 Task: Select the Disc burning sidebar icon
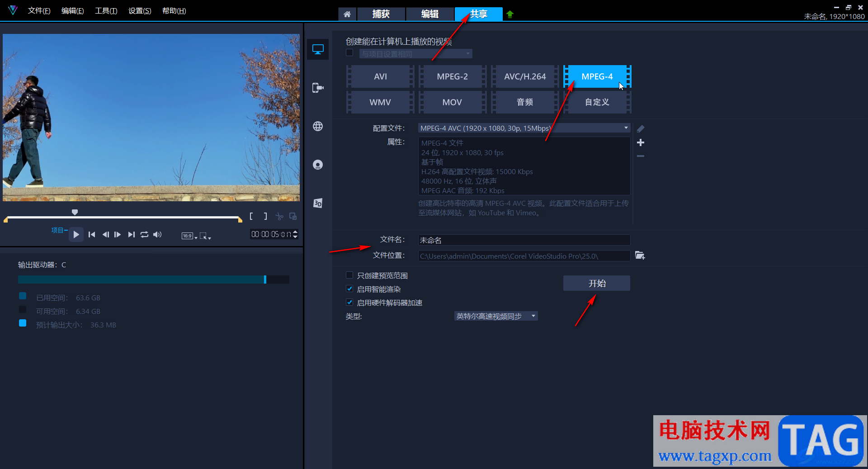pyautogui.click(x=318, y=165)
